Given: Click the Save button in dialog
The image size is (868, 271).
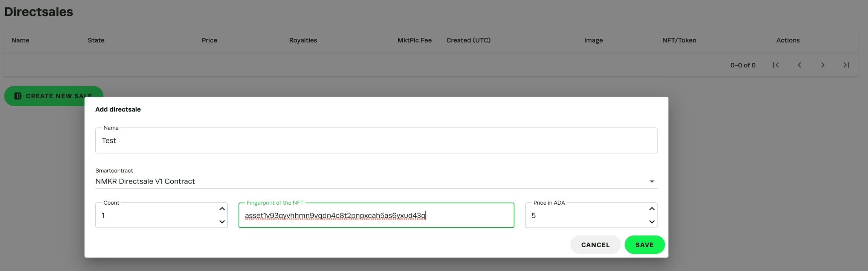Looking at the screenshot, I should (x=644, y=245).
